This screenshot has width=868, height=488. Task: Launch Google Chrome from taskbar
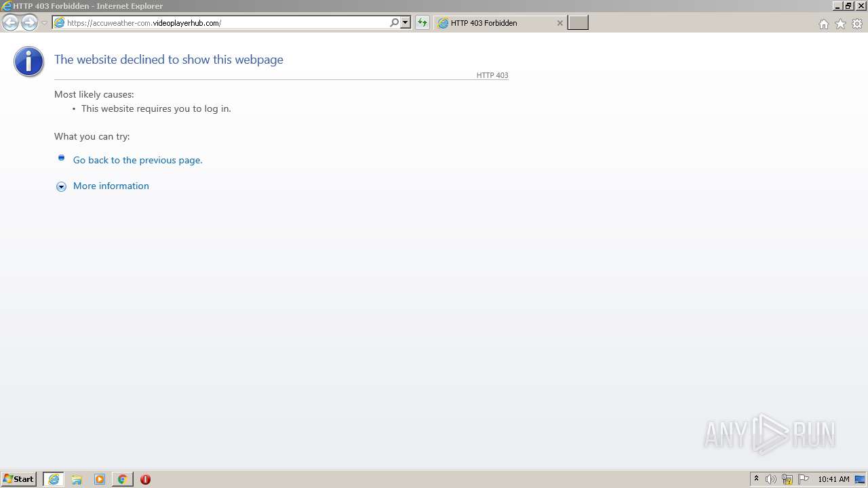[x=122, y=479]
